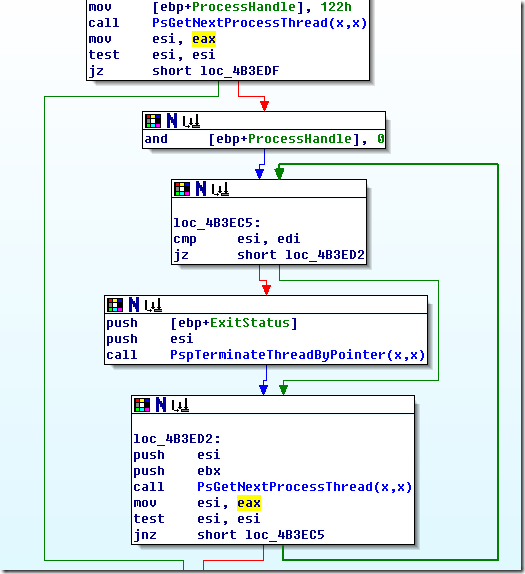Screen dimensions: 525x574
Task: Click the group-nodes icon of the loc_4B3ED2 node
Action: tap(180, 405)
